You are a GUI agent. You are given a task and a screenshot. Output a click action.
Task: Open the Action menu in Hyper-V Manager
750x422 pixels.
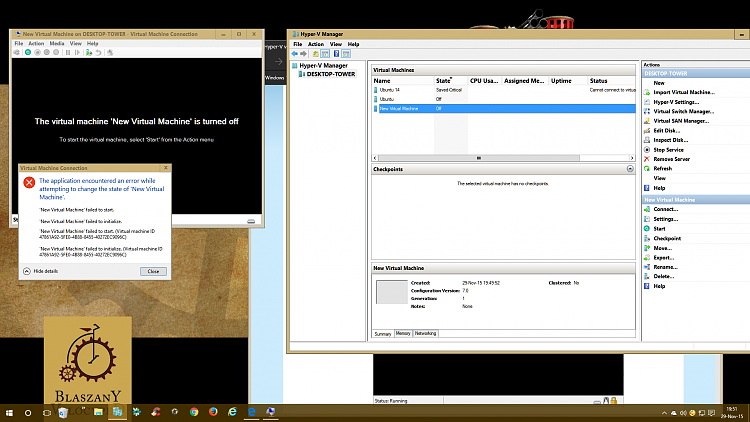coord(316,44)
